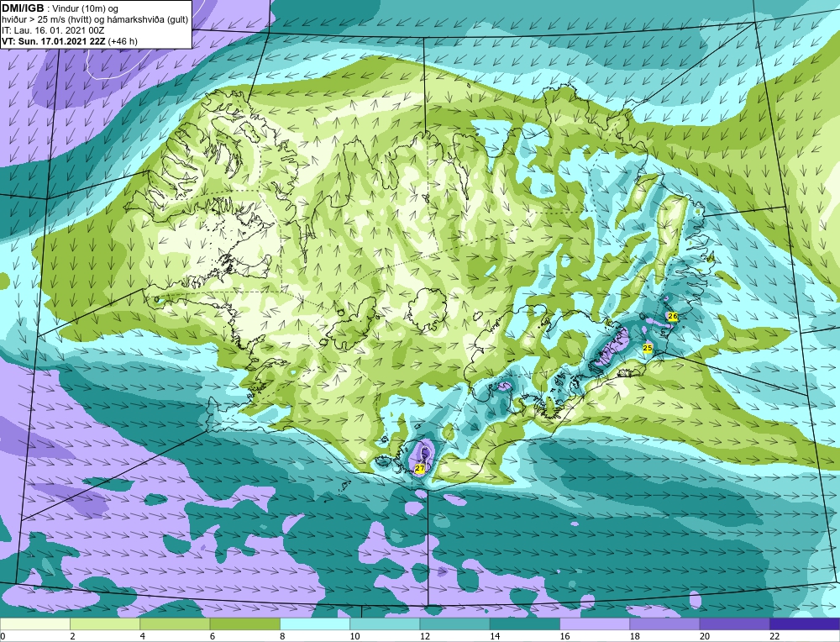The image size is (840, 642).
Task: Click the legend scale number 14
Action: [x=495, y=636]
